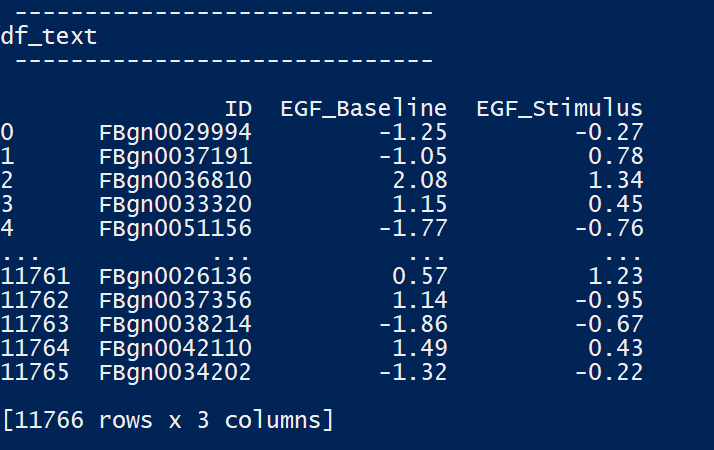Screen dimensions: 714x450
Task: Click gene ID FBgn0033320
Action: tap(175, 205)
